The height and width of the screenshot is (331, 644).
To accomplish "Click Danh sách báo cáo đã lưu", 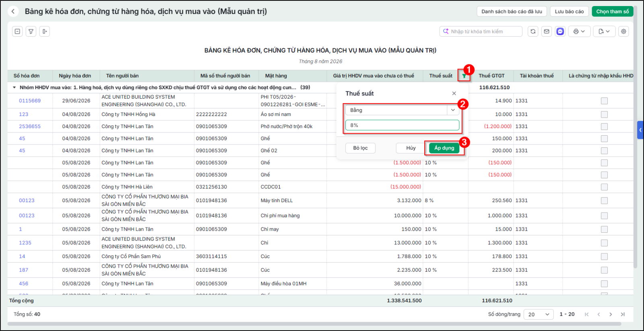I will click(x=512, y=11).
